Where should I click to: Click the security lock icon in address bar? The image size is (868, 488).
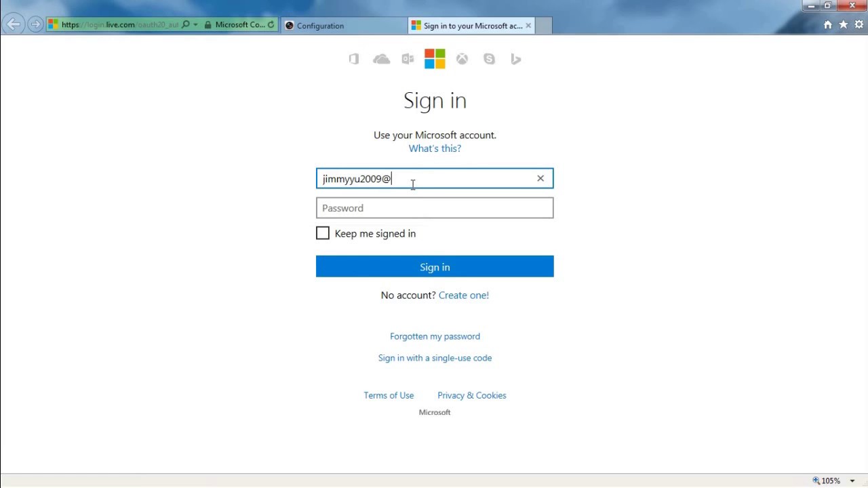click(x=208, y=25)
